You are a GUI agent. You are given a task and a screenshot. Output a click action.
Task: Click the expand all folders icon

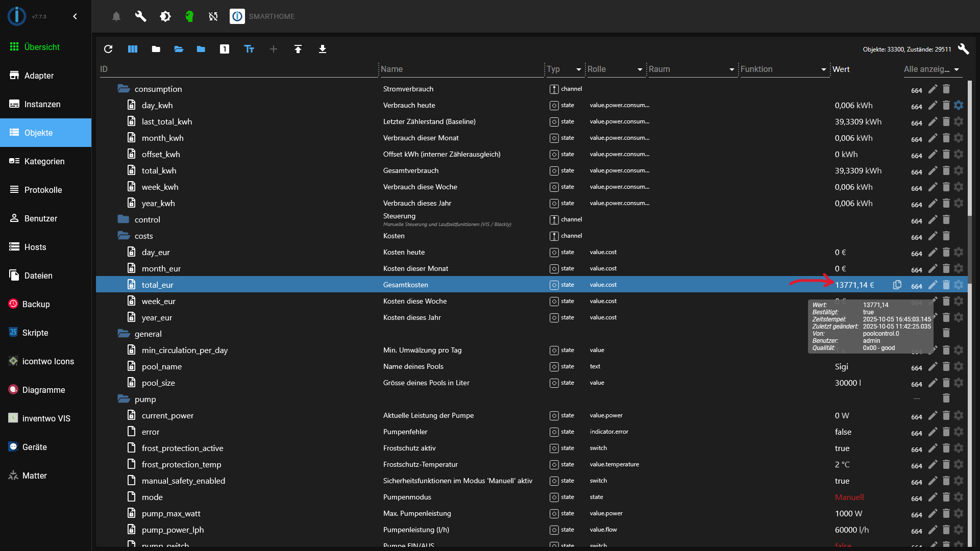click(x=179, y=49)
